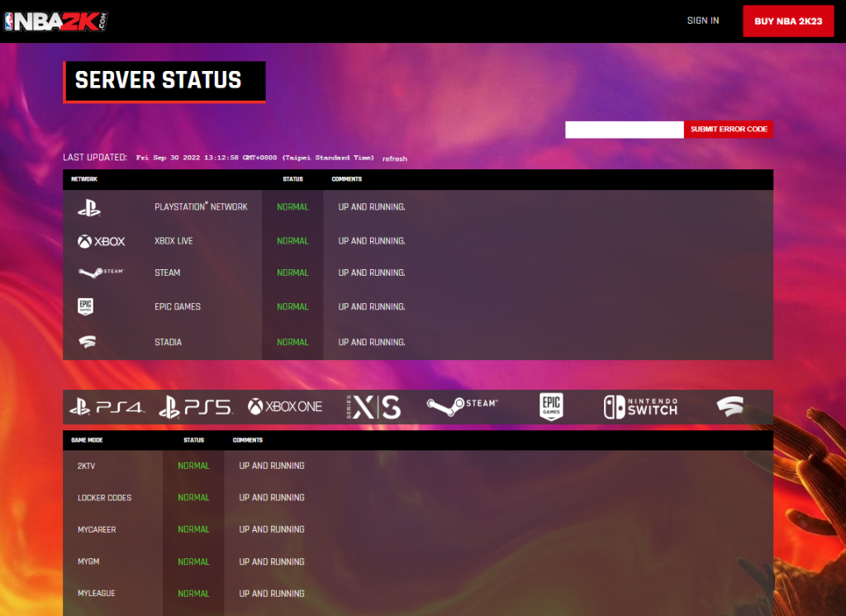Screen dimensions: 846x616
Task: Click the Normal status for Stadia
Action: [x=293, y=342]
